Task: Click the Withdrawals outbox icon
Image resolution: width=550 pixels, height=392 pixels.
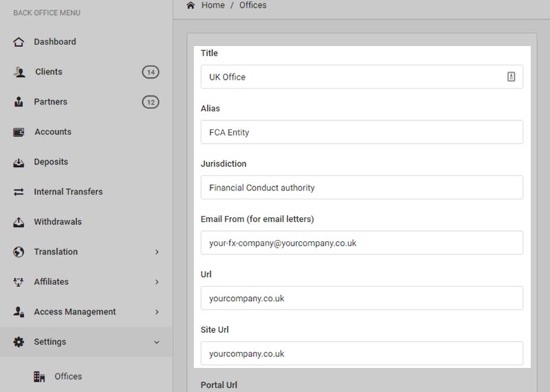Action: (19, 222)
